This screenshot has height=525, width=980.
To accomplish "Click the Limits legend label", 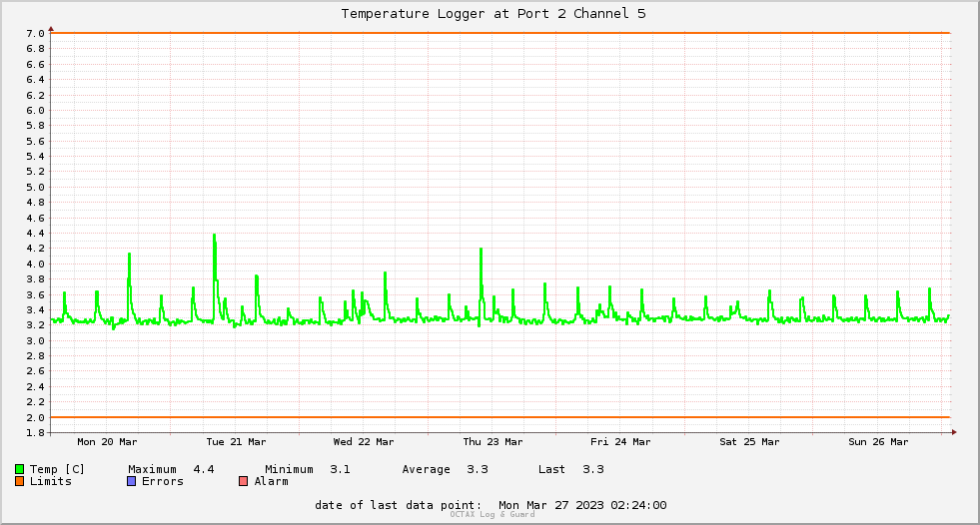I will point(51,481).
